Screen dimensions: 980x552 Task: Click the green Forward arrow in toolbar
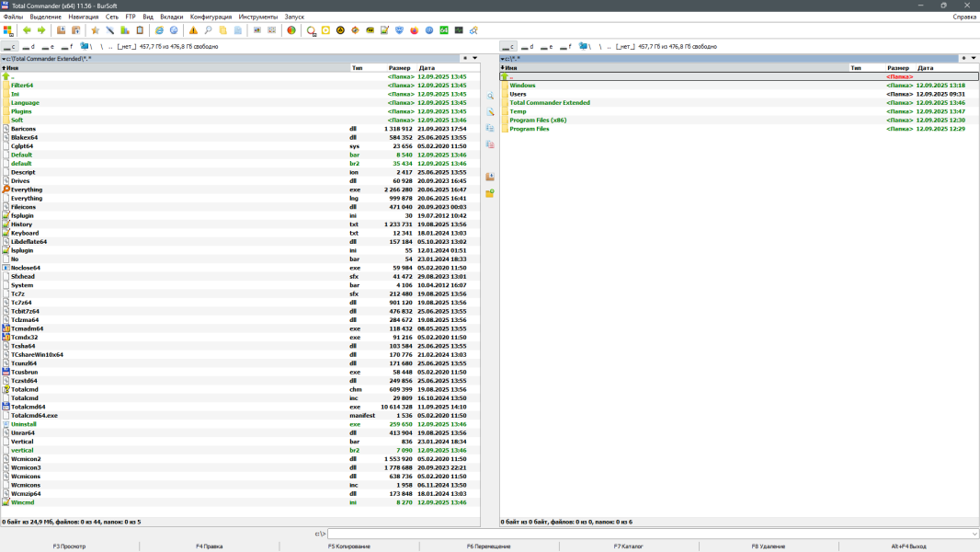click(x=41, y=30)
